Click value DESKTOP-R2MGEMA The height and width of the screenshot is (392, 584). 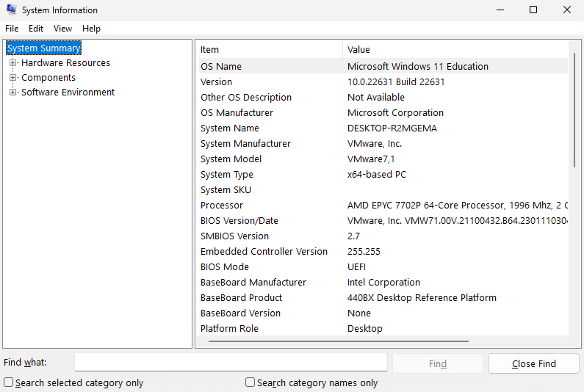pyautogui.click(x=392, y=128)
